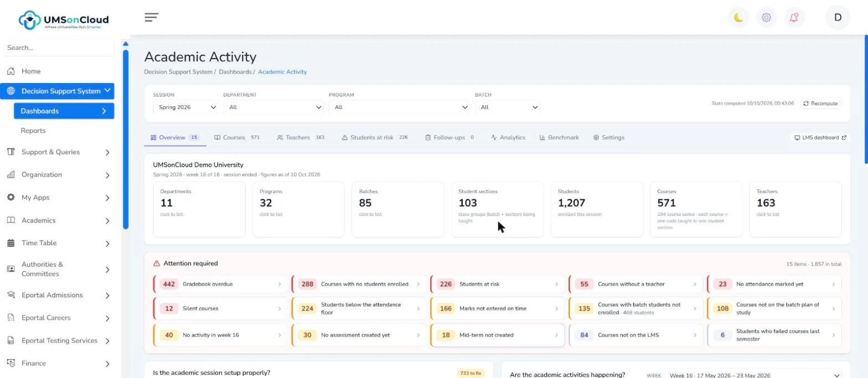Image resolution: width=868 pixels, height=378 pixels.
Task: Select the Overview tab
Action: pos(175,138)
